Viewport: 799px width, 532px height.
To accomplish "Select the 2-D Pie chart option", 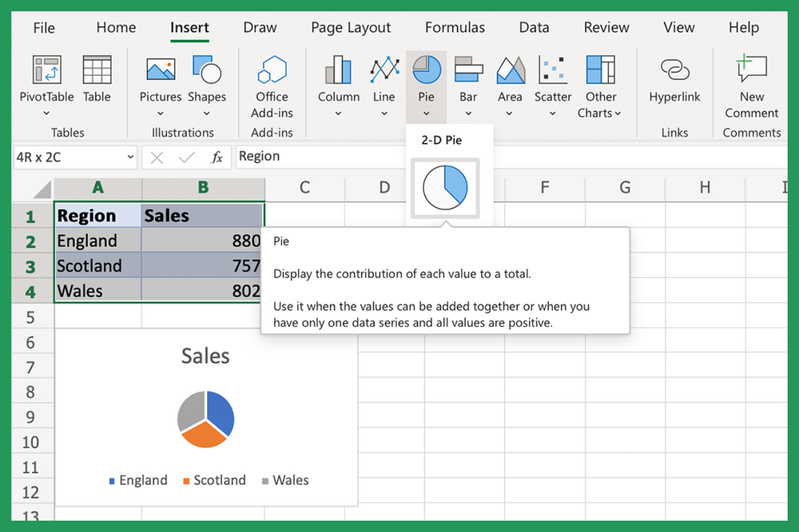I will (x=445, y=189).
